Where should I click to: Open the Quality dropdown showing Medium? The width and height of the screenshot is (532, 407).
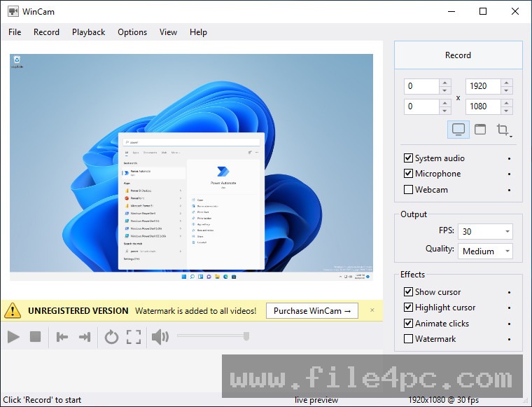(x=485, y=251)
